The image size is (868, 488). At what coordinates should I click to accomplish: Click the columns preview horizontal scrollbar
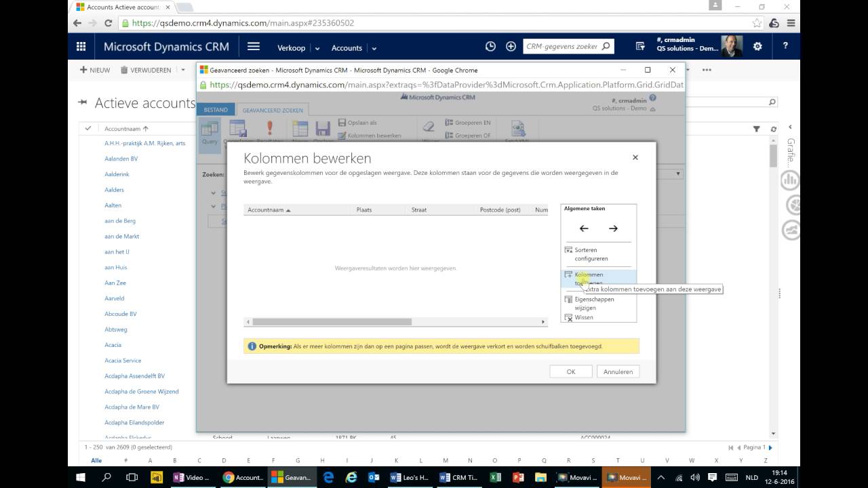[x=332, y=322]
